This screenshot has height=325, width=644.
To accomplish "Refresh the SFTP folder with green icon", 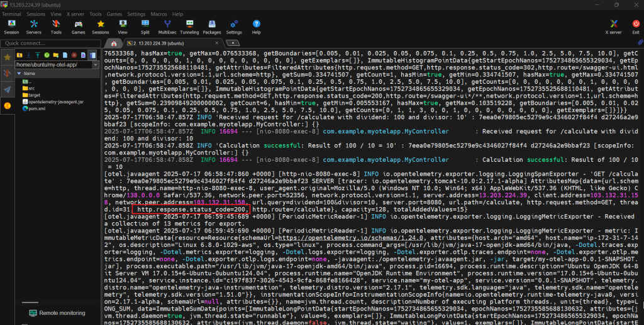I will click(47, 55).
